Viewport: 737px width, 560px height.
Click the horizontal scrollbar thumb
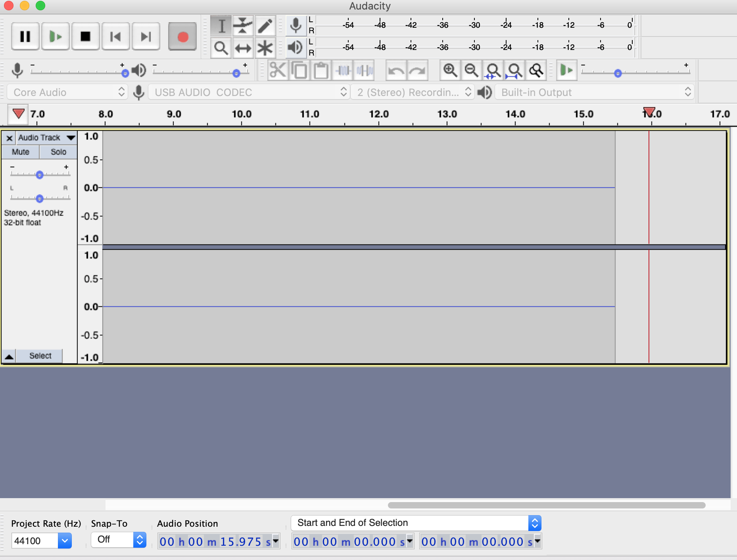(x=547, y=505)
